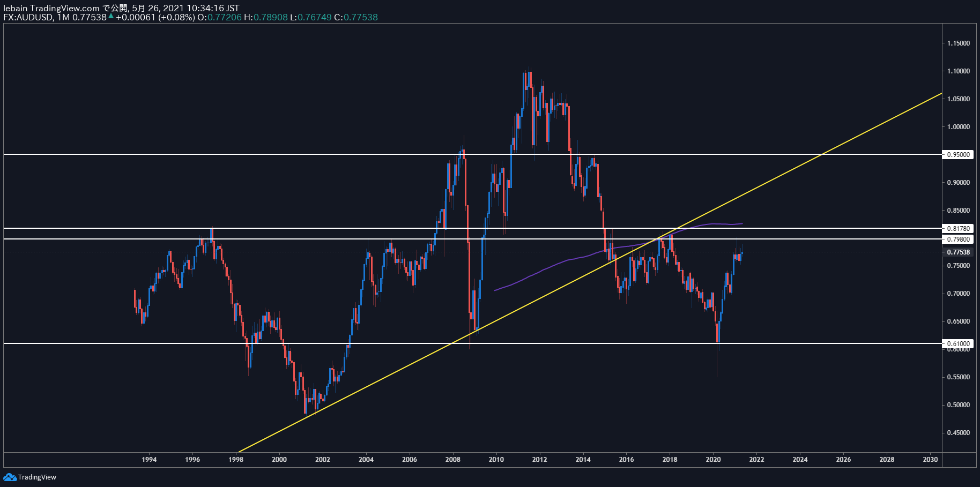
Task: Click the TradingView cloud logo icon
Action: click(x=10, y=477)
